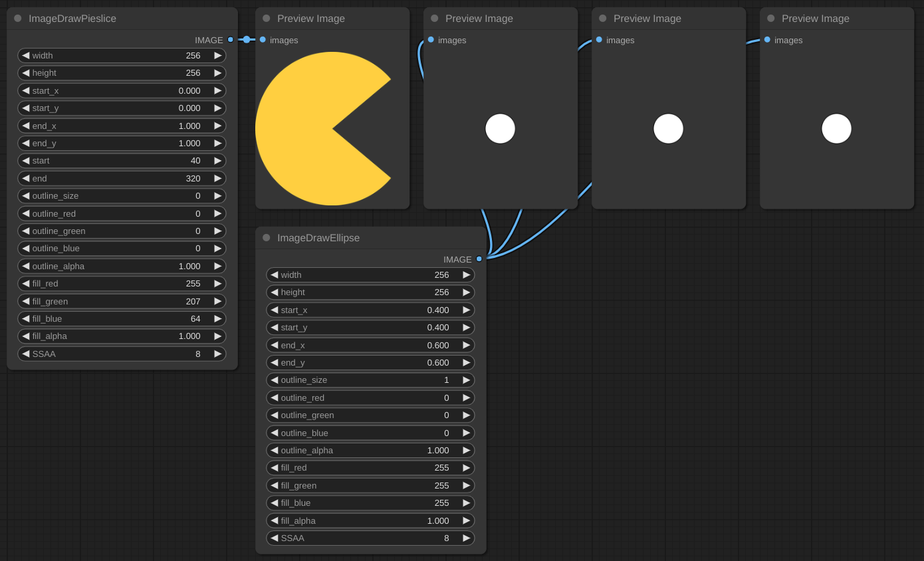The width and height of the screenshot is (924, 561).
Task: Toggle collapse dot on first Preview Image node
Action: [x=267, y=19]
